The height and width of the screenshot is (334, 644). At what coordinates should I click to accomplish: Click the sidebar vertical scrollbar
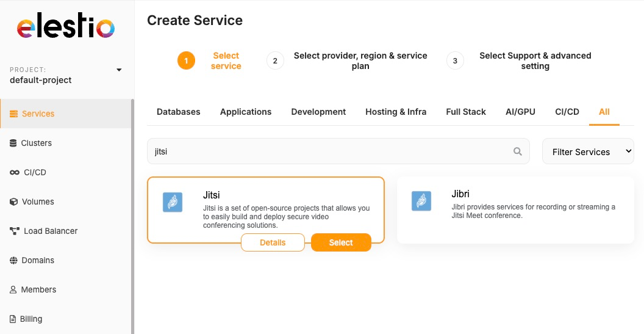click(x=132, y=216)
